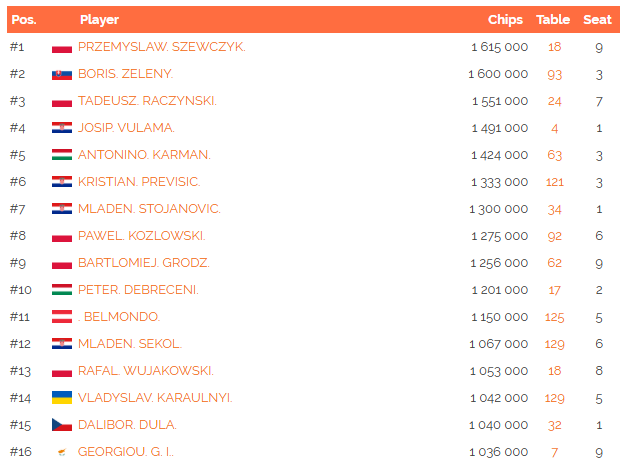Viewport: 628px width, 469px height.
Task: Click the Cyprus flag beside Georgiou G. I.
Action: (x=62, y=452)
